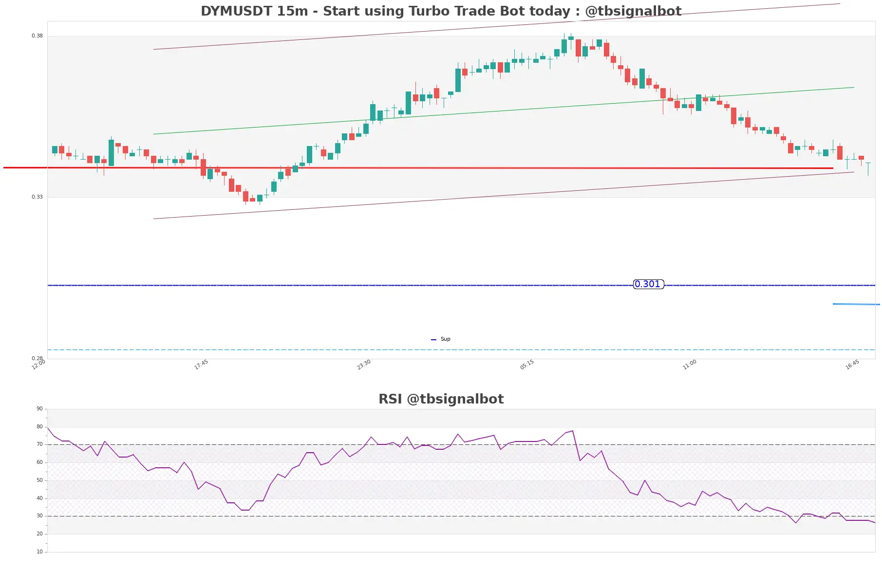Click the 0.301 support price label
Viewport: 882px width, 588px height.
click(x=648, y=284)
